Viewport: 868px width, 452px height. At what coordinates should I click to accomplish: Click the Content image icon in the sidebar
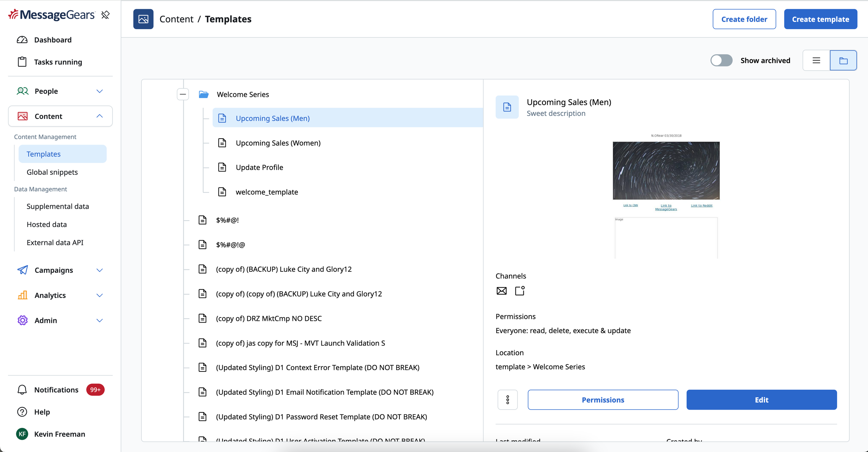pyautogui.click(x=22, y=116)
